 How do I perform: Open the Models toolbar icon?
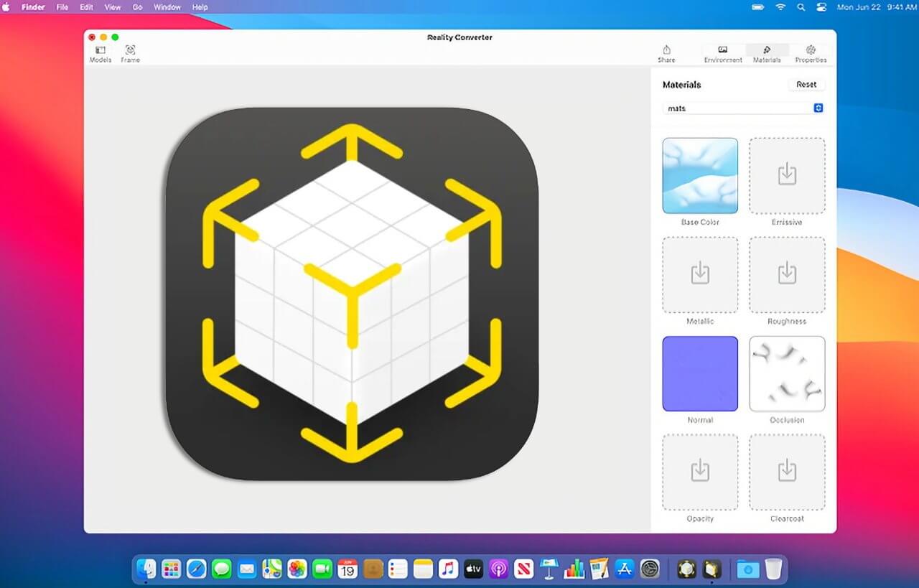pyautogui.click(x=100, y=54)
